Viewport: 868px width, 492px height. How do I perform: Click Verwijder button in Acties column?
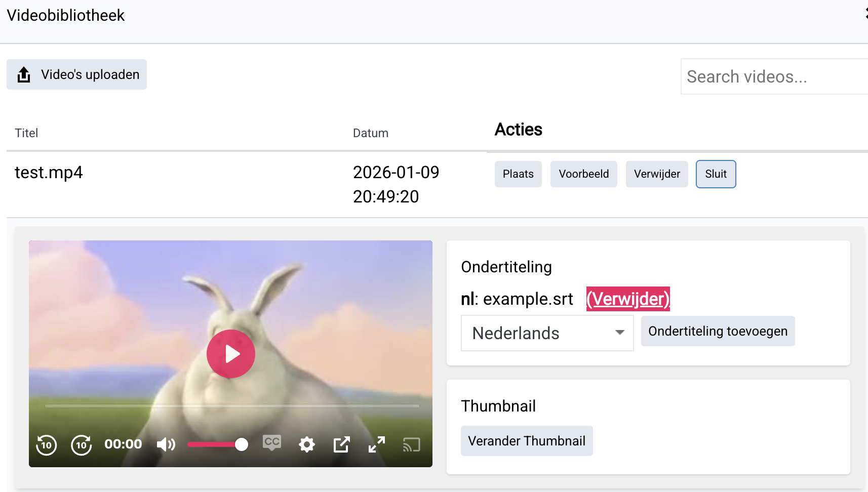coord(657,174)
